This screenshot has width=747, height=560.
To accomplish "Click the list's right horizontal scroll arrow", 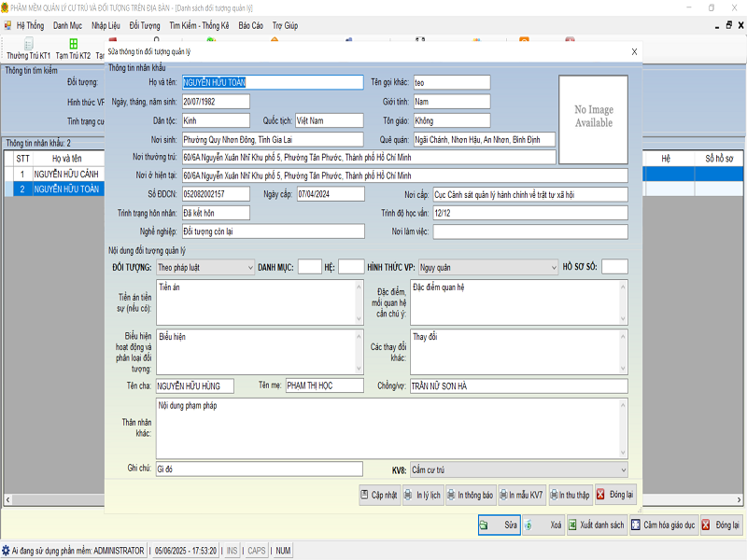I will pyautogui.click(x=739, y=499).
